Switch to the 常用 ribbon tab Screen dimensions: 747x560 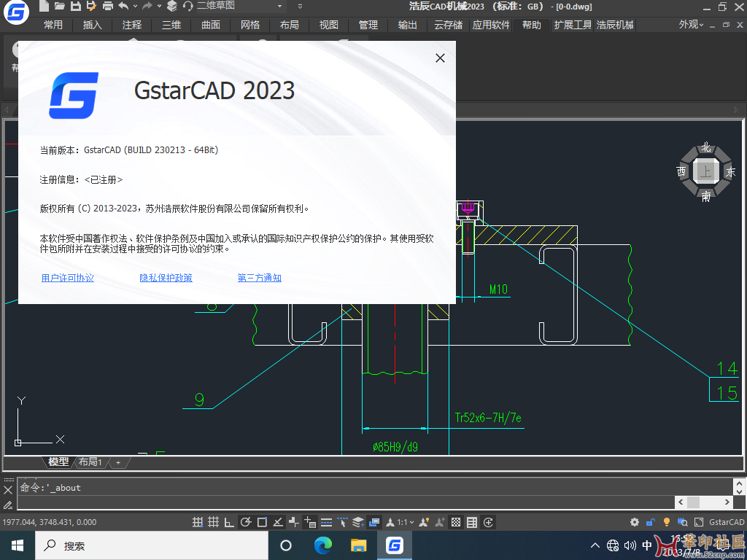tap(53, 25)
